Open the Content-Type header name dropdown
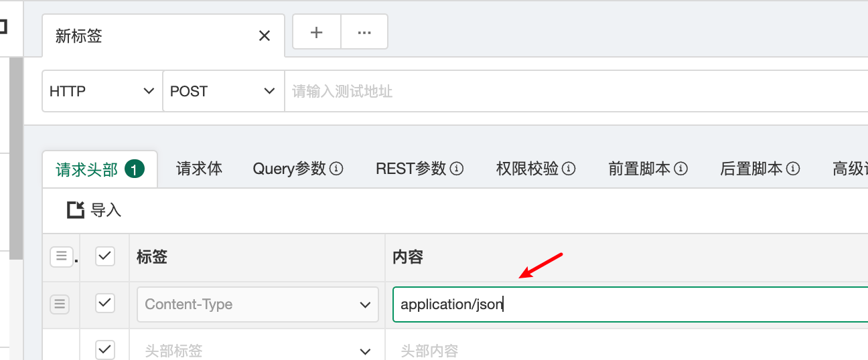This screenshot has width=868, height=360. click(258, 304)
